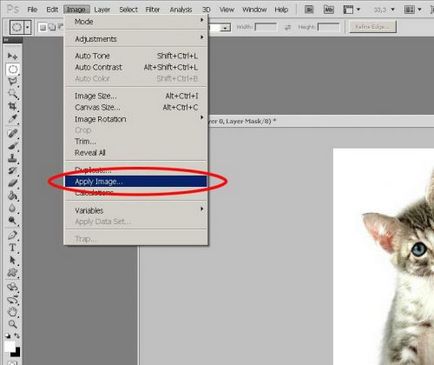
Task: Select the Eyedropper tool
Action: coord(13,119)
